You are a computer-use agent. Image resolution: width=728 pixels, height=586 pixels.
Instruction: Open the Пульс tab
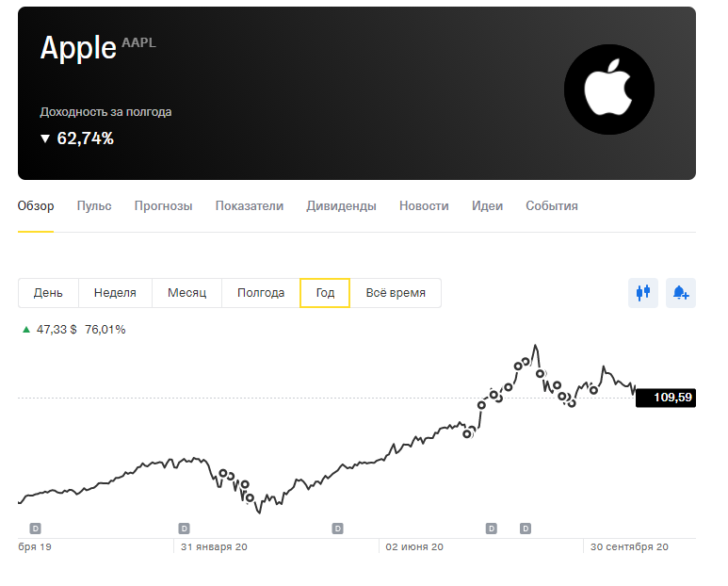pyautogui.click(x=94, y=205)
